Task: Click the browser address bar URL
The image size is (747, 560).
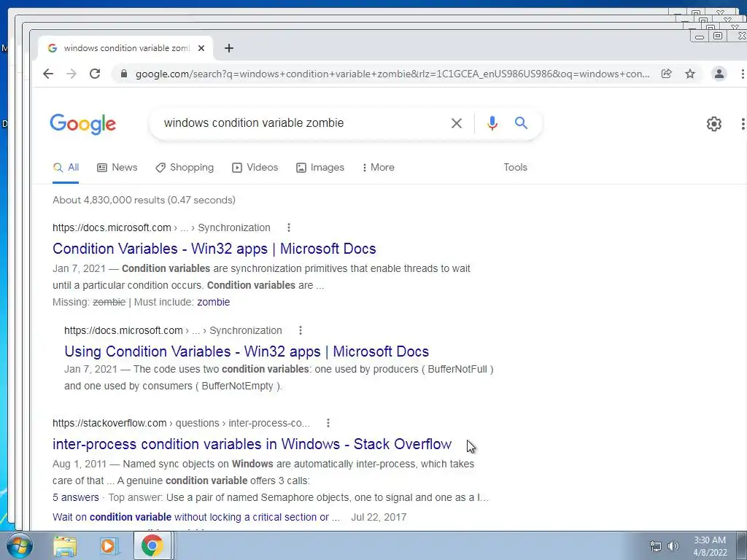Action: 392,74
